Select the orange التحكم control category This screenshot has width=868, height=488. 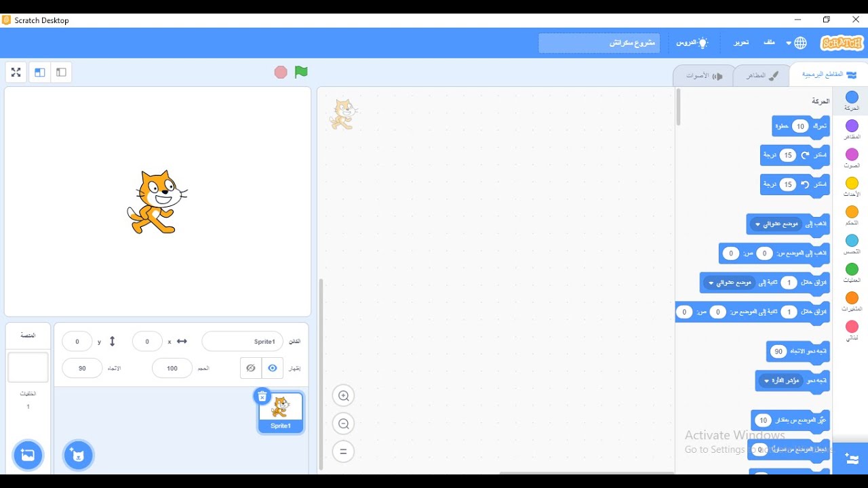click(852, 216)
